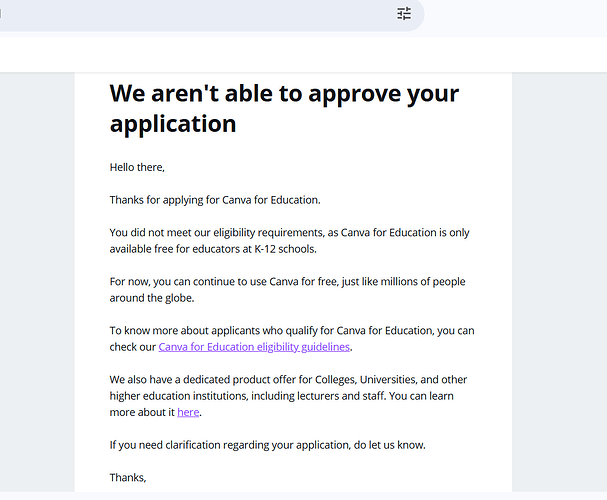Click the "We aren't able to approve" heading line
The width and height of the screenshot is (607, 500).
pos(284,94)
